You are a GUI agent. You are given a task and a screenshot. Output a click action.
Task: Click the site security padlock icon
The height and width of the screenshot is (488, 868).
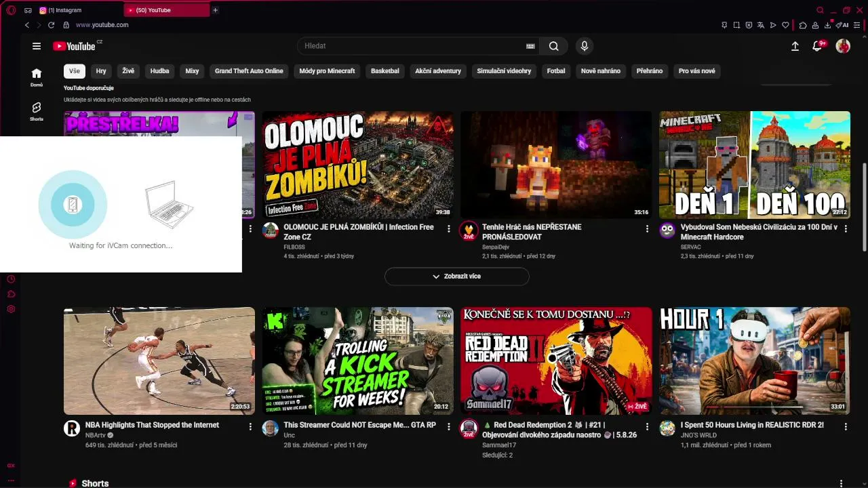pos(66,25)
